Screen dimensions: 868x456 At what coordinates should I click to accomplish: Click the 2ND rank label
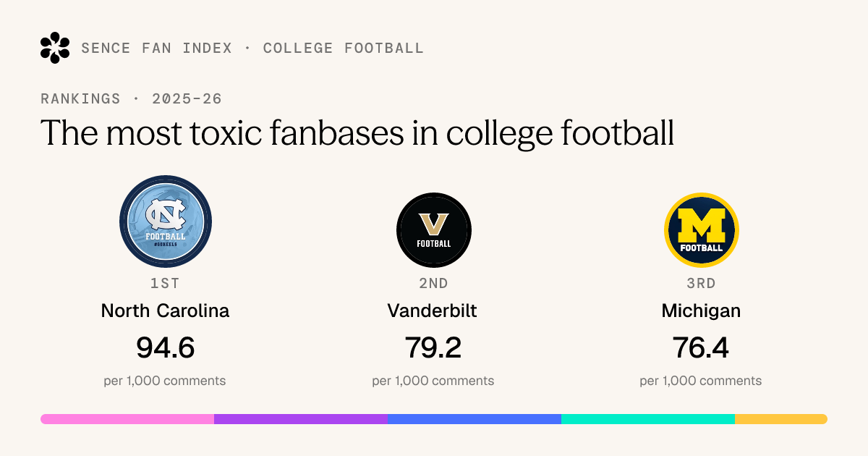pyautogui.click(x=433, y=284)
